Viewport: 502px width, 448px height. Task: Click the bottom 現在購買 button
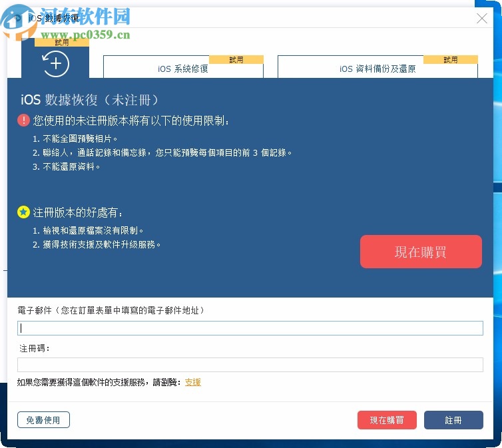pyautogui.click(x=387, y=420)
